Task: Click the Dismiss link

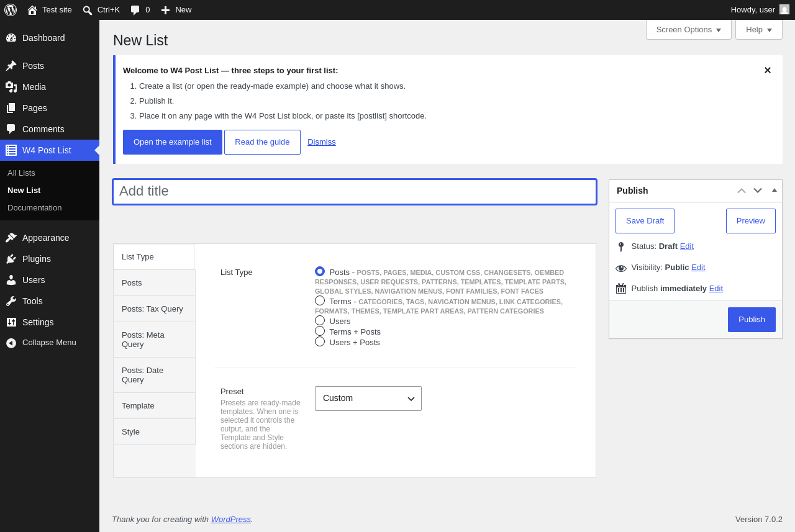Action: coord(322,142)
